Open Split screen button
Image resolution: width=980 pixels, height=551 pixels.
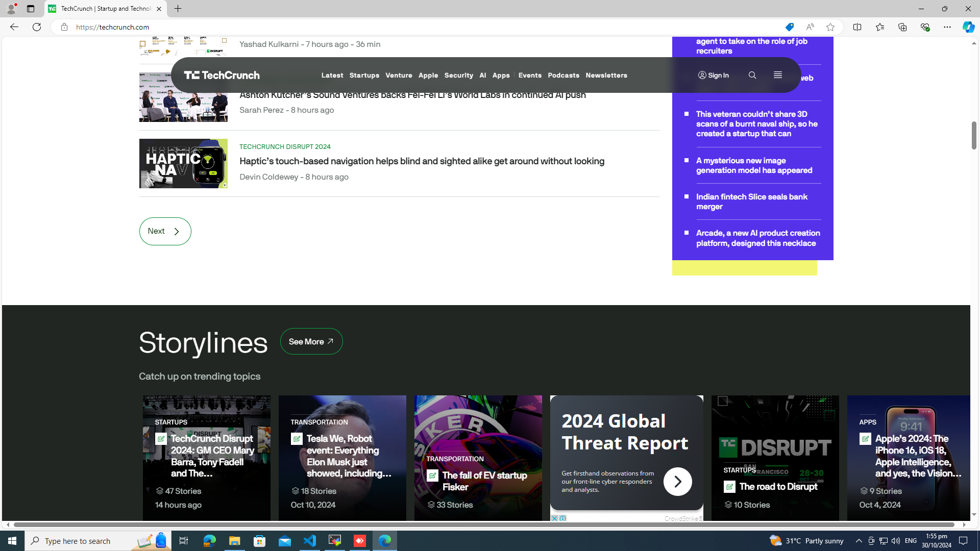click(857, 27)
